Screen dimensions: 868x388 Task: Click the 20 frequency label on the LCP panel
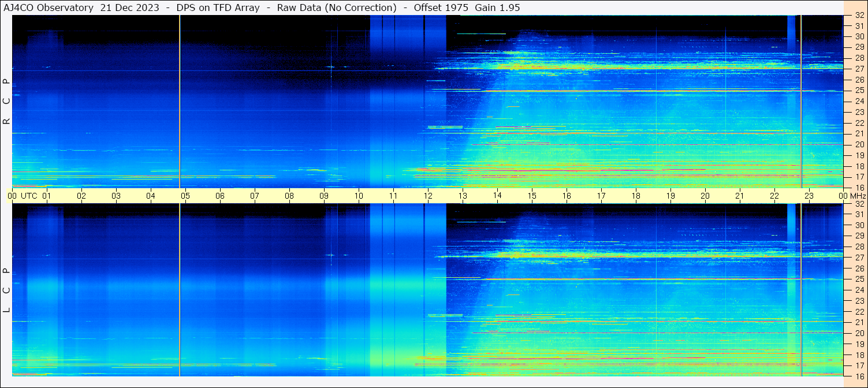[x=859, y=333]
